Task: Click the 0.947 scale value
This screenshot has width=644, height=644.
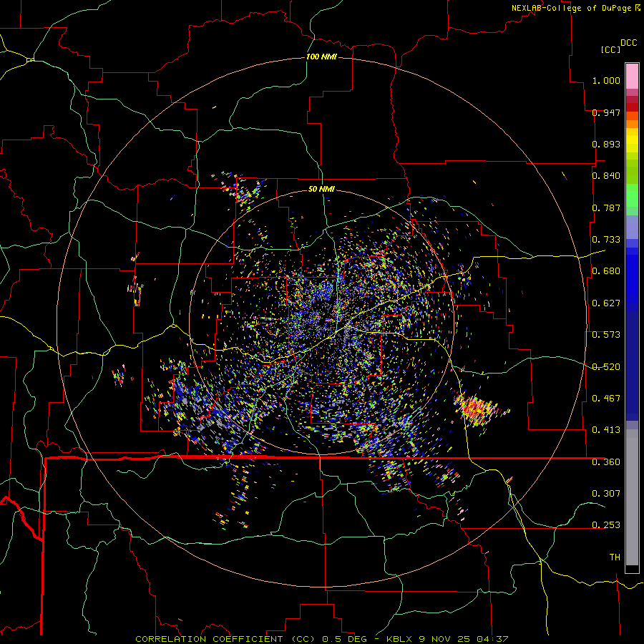Action: (606, 112)
